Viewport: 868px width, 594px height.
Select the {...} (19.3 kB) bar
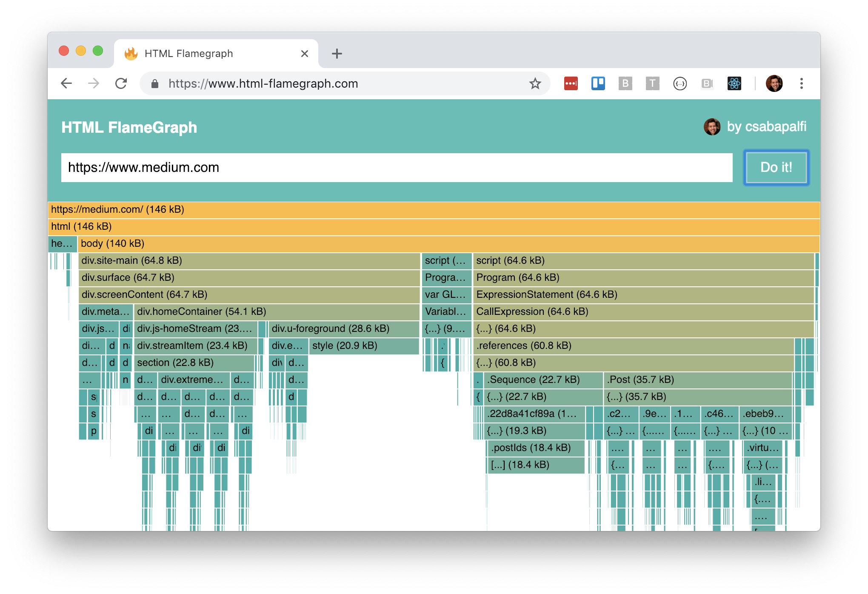(x=534, y=431)
